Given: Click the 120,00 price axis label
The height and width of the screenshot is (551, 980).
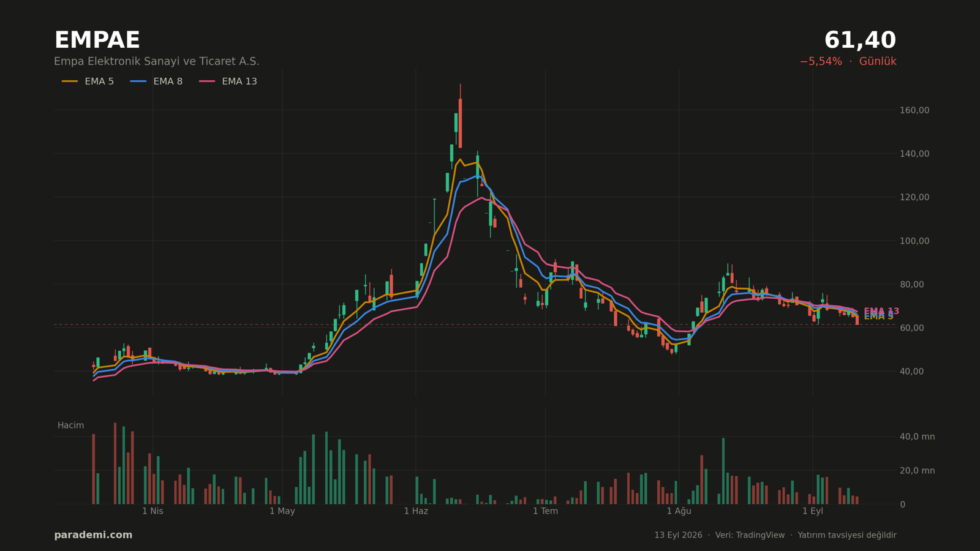Looking at the screenshot, I should pyautogui.click(x=914, y=197).
